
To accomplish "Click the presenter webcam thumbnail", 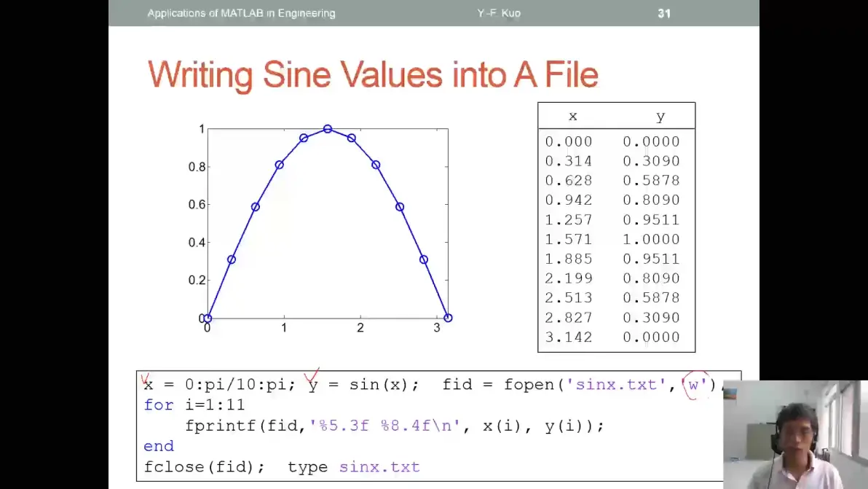I will tap(795, 434).
